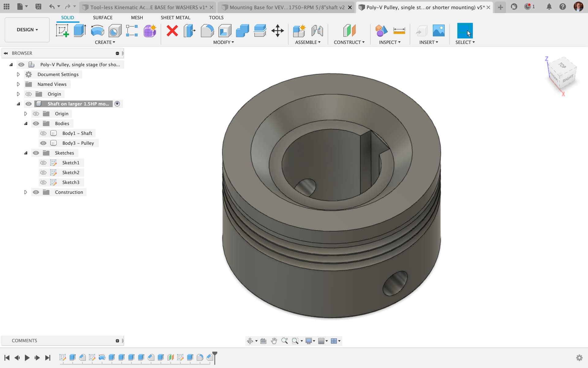The width and height of the screenshot is (588, 368).
Task: Open a new design tab with plus
Action: click(500, 7)
